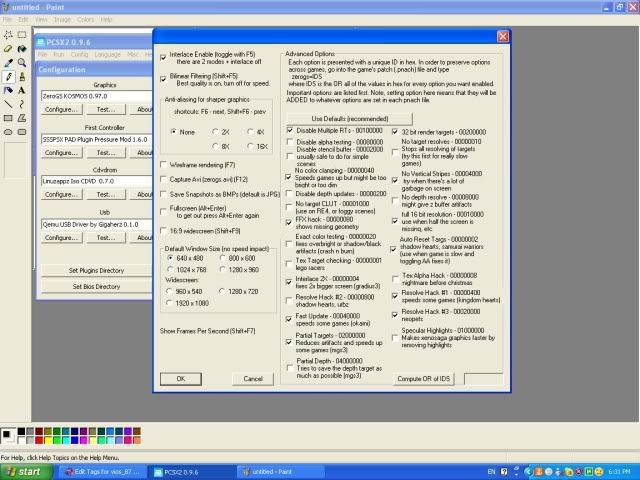Open PCSX2 Config menu
Viewport: 640px width, 480px height.
pyautogui.click(x=79, y=54)
